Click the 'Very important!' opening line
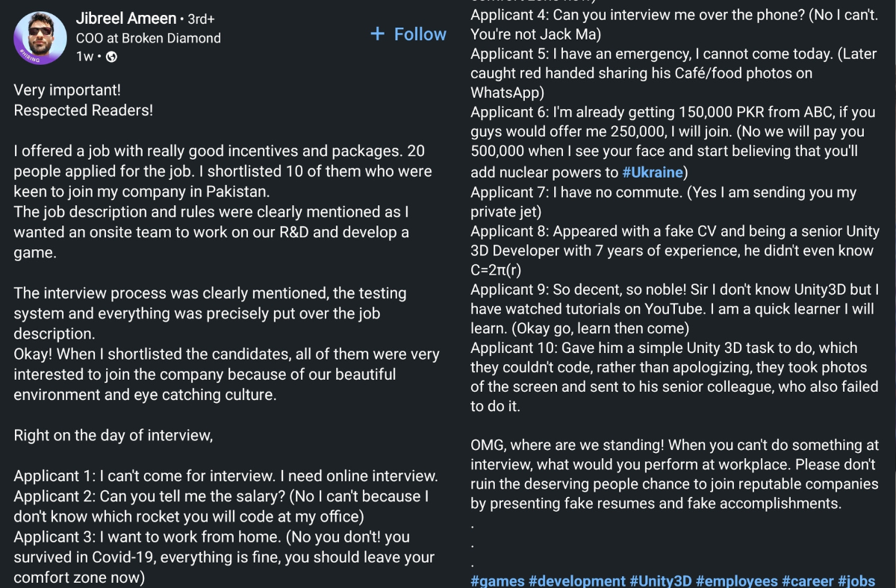 67,91
